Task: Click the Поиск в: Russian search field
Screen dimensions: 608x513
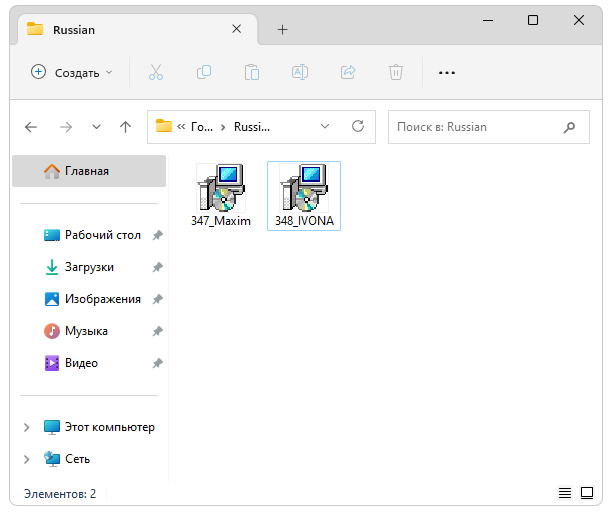Action: tap(489, 127)
